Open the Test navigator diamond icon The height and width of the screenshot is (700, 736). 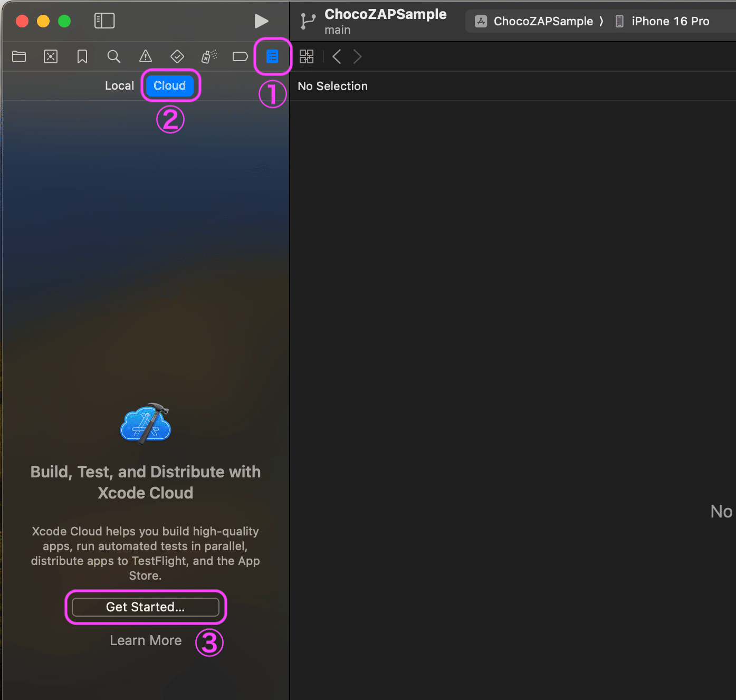coord(177,56)
